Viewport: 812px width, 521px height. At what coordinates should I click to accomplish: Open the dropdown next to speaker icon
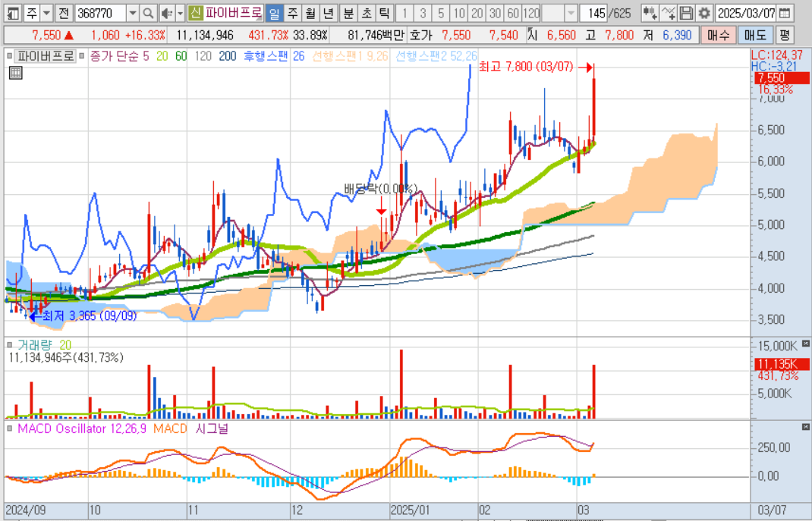180,13
